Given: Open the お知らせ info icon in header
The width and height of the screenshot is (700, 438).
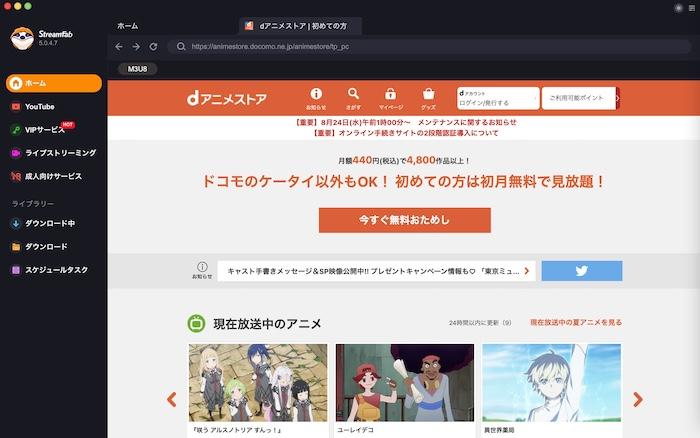Looking at the screenshot, I should [316, 99].
